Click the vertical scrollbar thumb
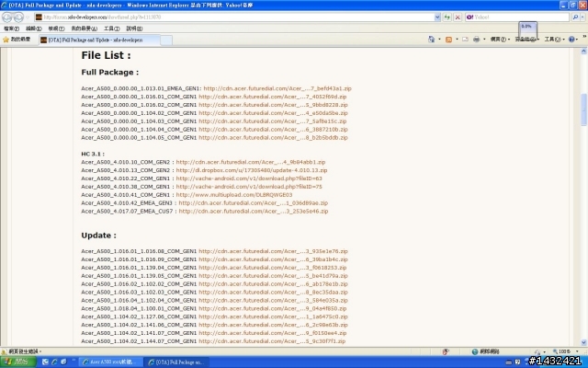 click(x=584, y=109)
